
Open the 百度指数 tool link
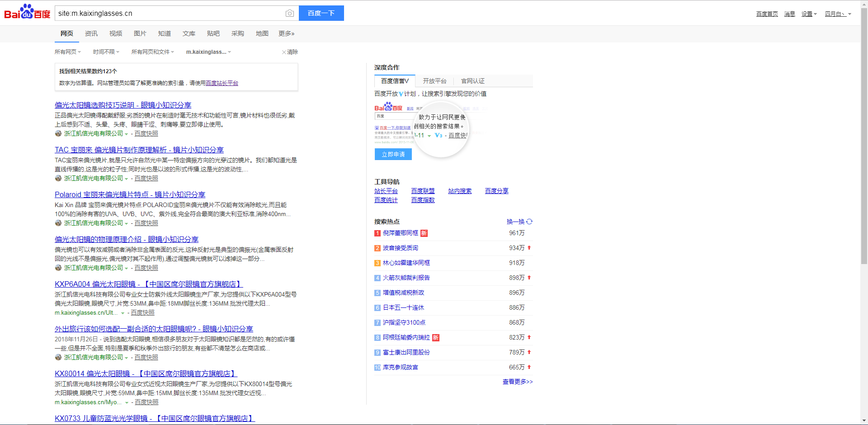[423, 200]
